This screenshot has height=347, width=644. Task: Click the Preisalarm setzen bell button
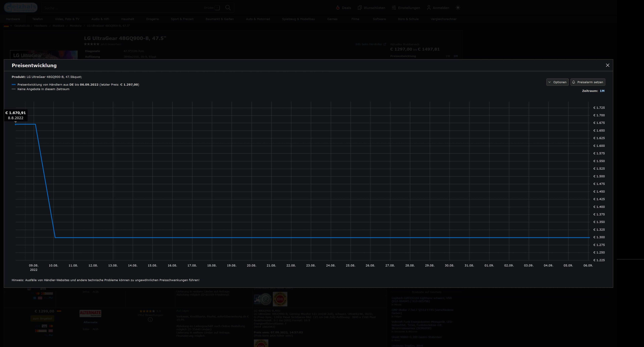pyautogui.click(x=587, y=82)
